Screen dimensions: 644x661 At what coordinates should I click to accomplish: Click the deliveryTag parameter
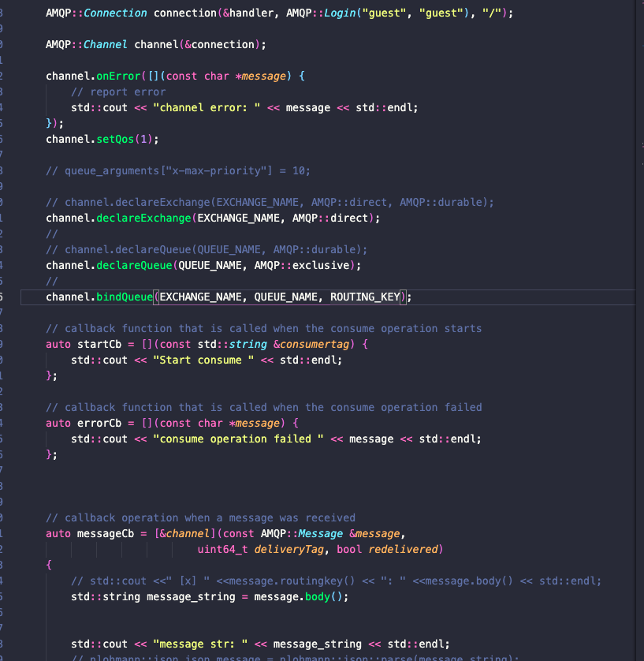point(289,550)
